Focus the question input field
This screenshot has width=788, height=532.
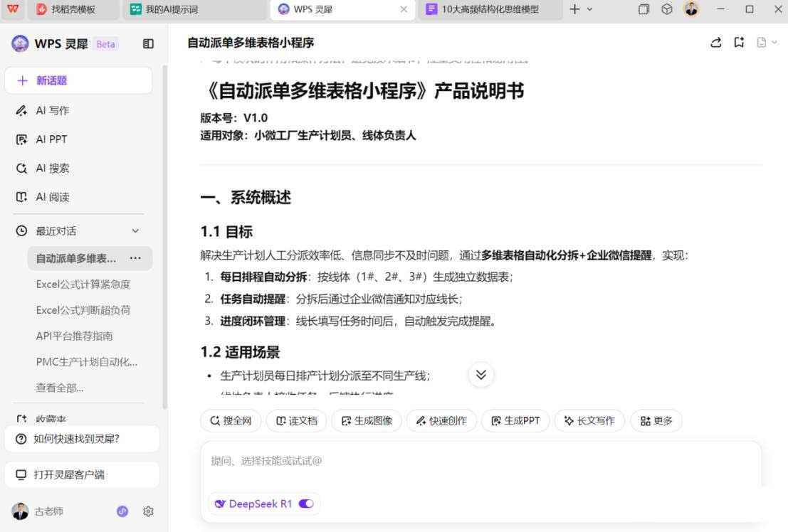click(x=480, y=461)
